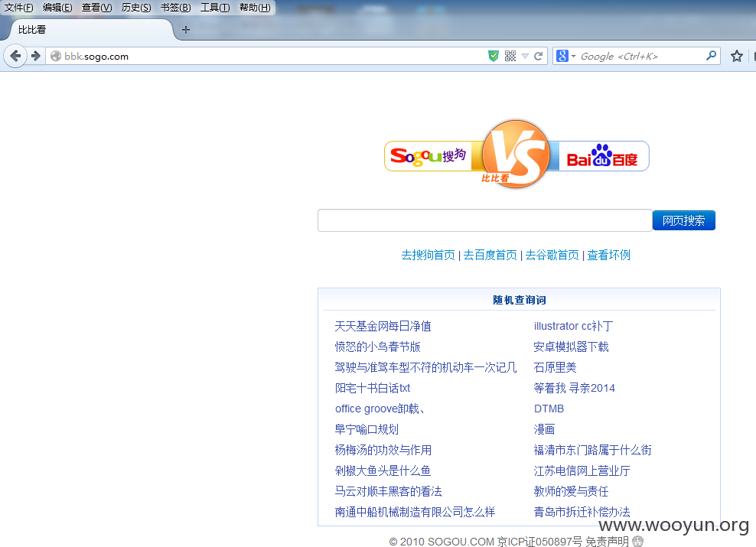Open the 帮助(H) menu

tap(255, 8)
